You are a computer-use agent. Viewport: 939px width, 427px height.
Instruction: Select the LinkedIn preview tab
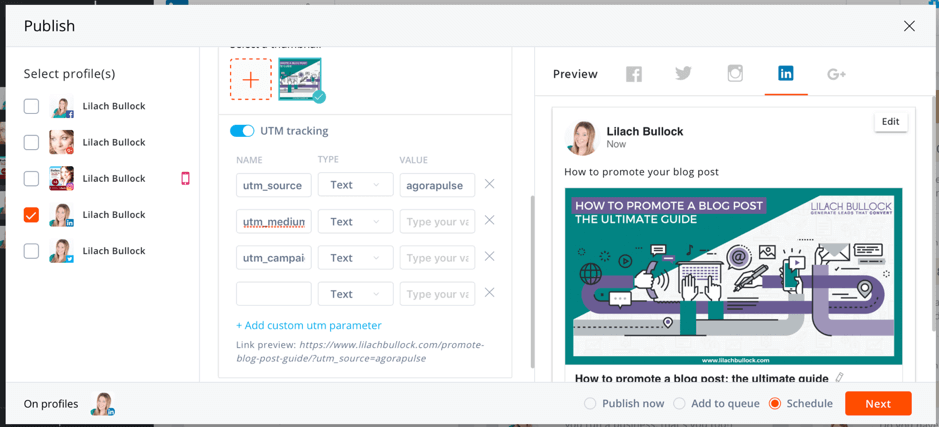point(786,74)
